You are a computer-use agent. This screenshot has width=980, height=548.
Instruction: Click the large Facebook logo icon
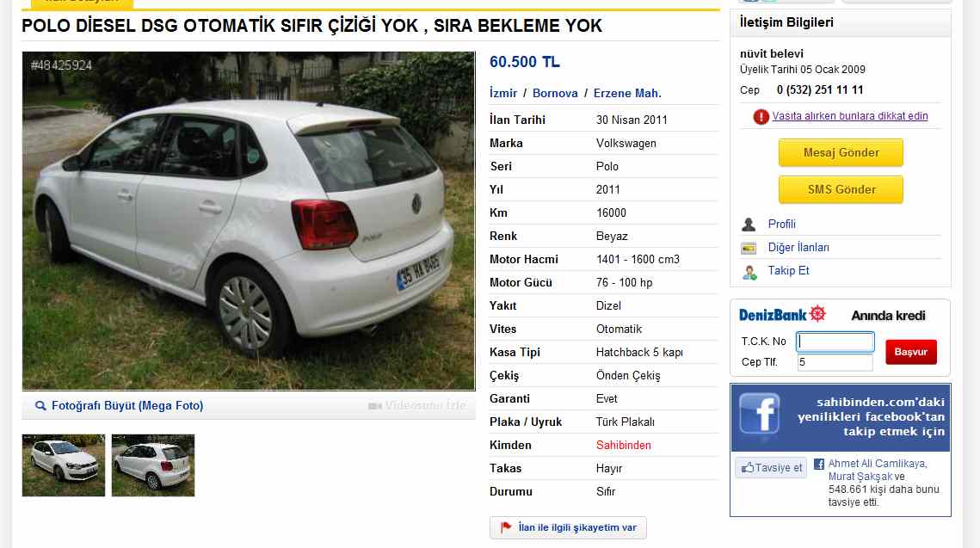(760, 413)
